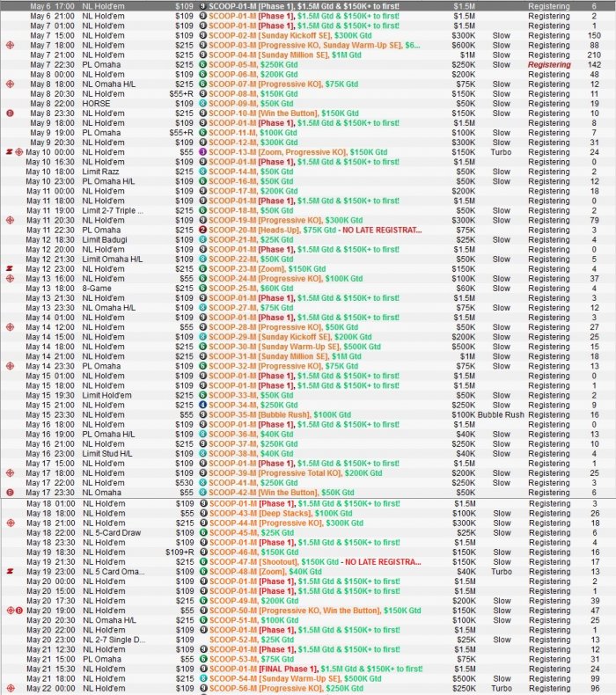Select SCOOP-37-M, $250K Gtd tournament
The height and width of the screenshot is (695, 616).
(x=253, y=444)
